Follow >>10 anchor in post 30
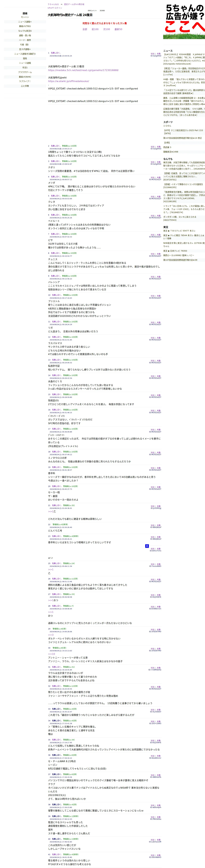This screenshot has height=868, width=205. coord(51,654)
